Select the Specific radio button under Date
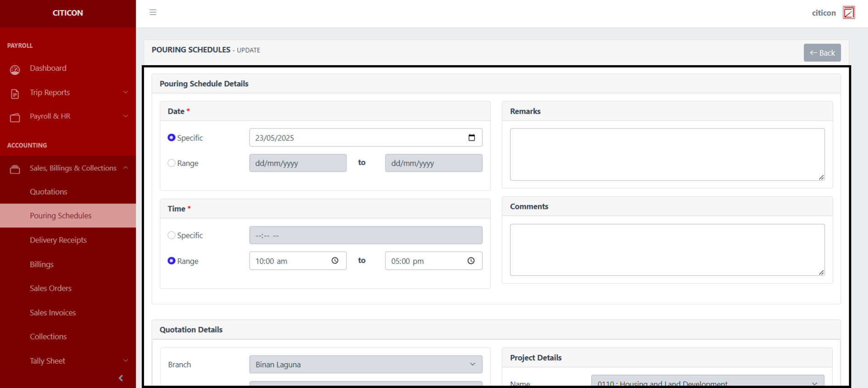 [x=172, y=138]
